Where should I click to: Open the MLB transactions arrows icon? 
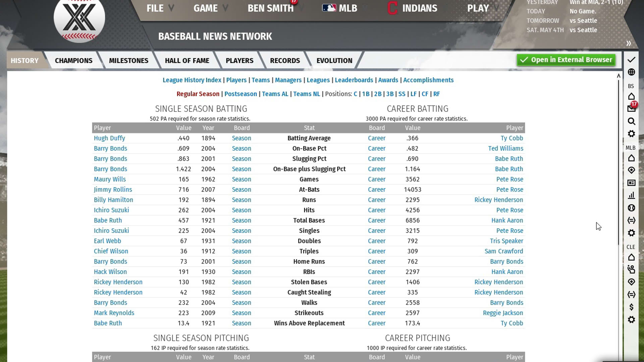631,220
